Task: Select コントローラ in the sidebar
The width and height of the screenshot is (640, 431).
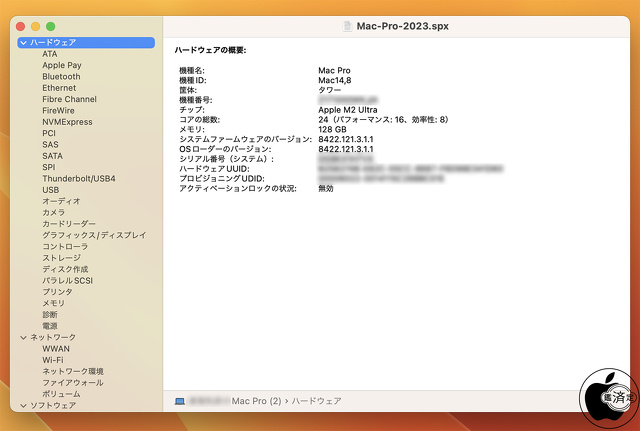Action: [x=65, y=247]
